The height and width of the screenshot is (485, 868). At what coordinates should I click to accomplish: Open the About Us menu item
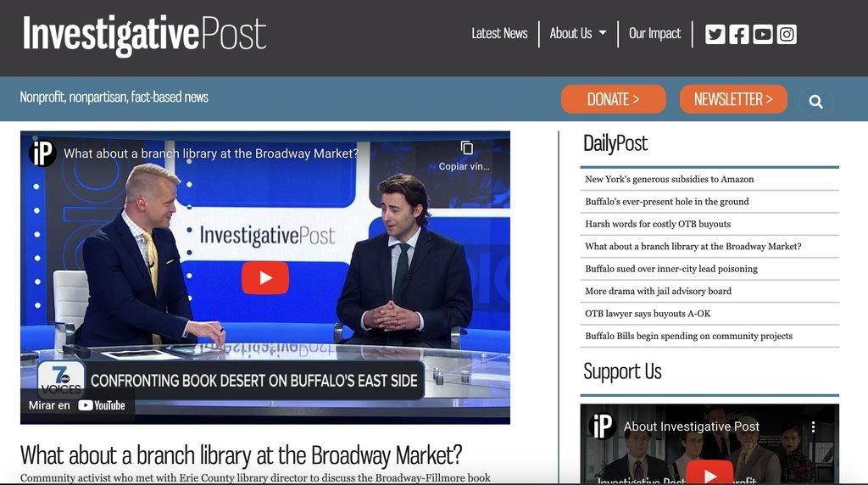[570, 34]
